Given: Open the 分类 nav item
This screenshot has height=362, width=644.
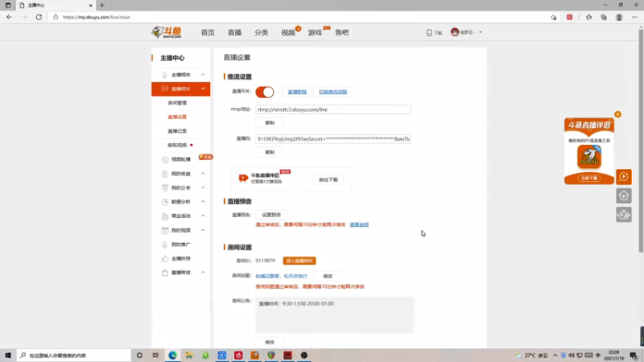Looking at the screenshot, I should click(261, 32).
